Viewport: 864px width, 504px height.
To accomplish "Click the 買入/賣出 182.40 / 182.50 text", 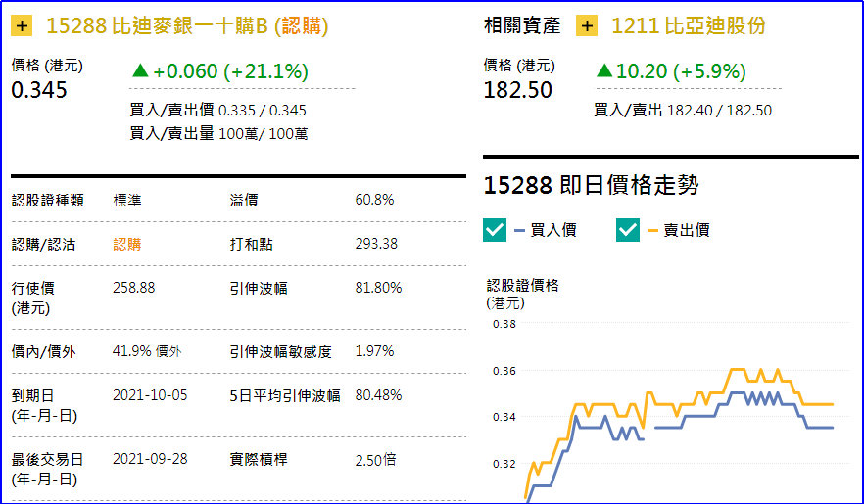I will click(683, 110).
